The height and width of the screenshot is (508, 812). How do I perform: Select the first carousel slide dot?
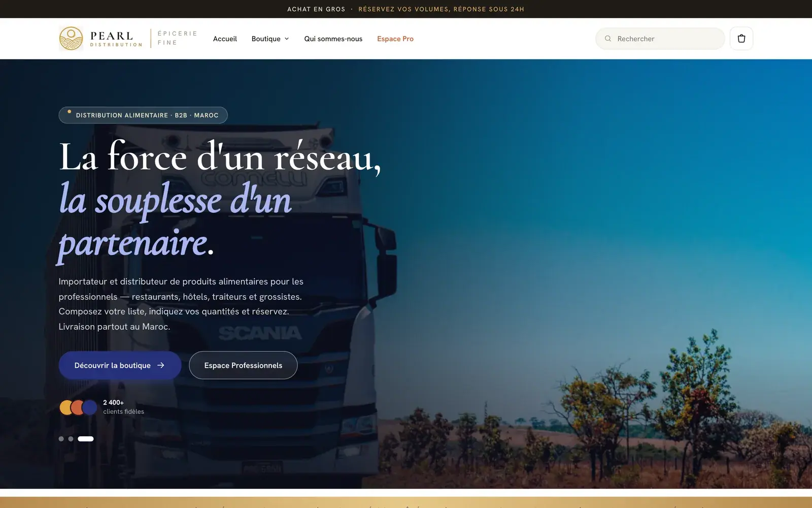(x=61, y=439)
